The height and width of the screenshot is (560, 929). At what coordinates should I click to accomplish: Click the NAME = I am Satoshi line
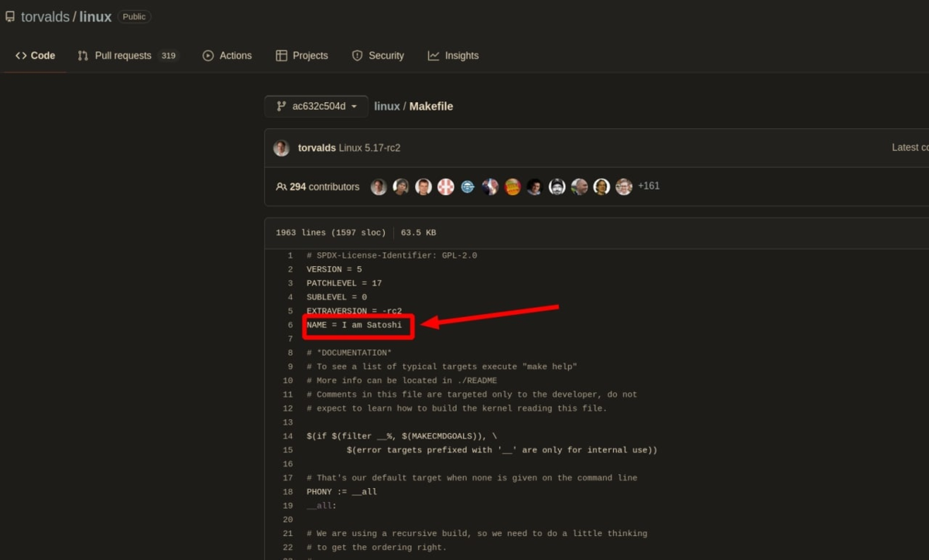click(x=355, y=325)
